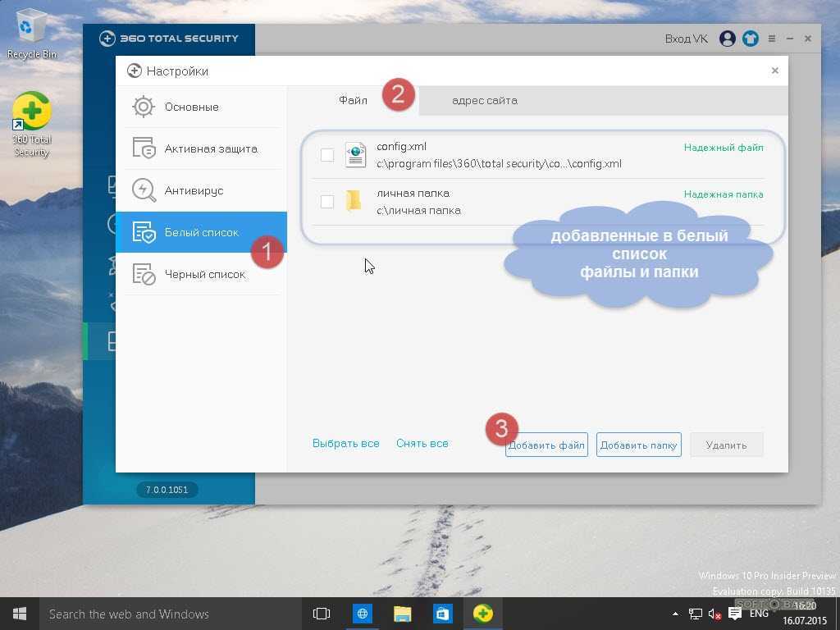840x630 pixels.
Task: Click the user account icon in 360 header
Action: (x=727, y=39)
